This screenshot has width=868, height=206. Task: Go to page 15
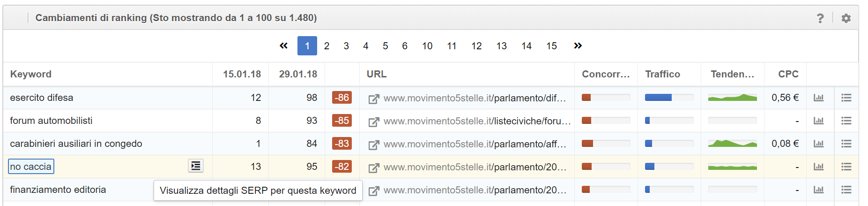[551, 46]
